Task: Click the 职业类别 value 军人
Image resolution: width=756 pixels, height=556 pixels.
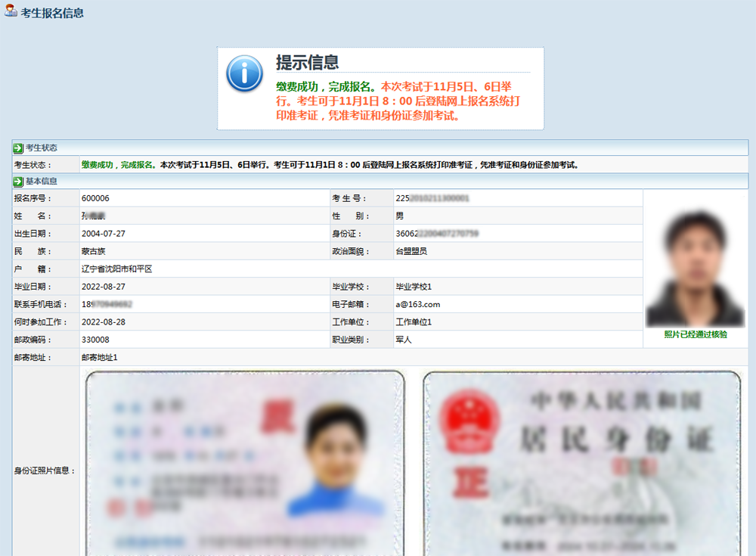Action: (404, 340)
